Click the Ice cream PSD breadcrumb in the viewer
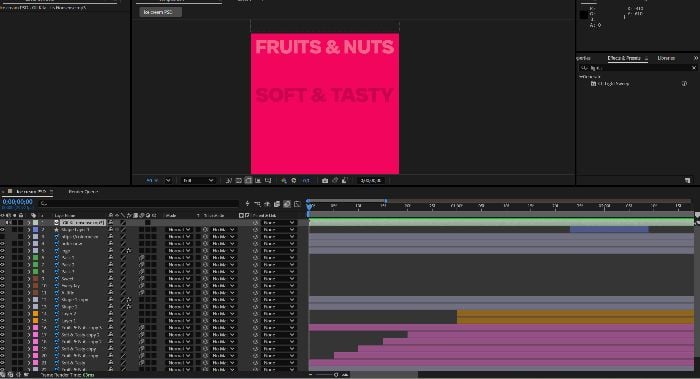700x379 pixels. coord(160,12)
